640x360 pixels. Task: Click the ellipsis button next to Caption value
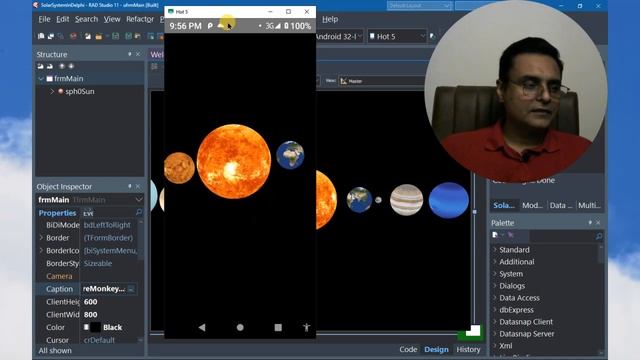point(131,289)
